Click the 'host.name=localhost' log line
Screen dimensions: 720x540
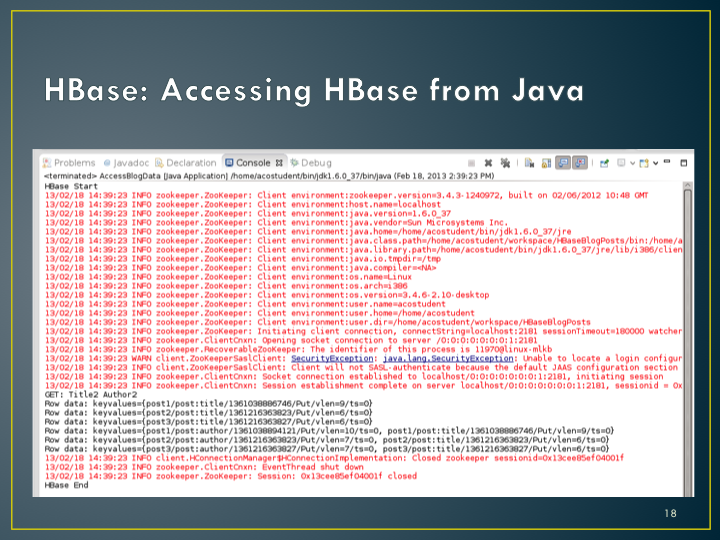[x=243, y=204]
